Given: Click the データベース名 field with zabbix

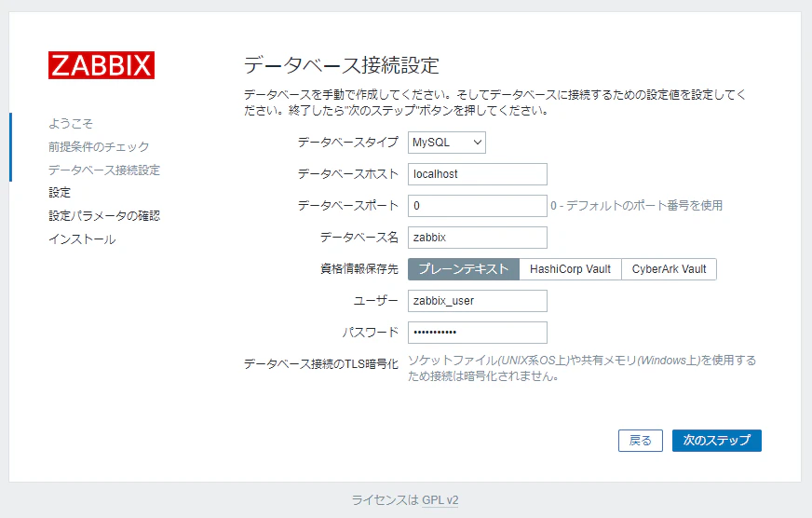Looking at the screenshot, I should [x=478, y=238].
